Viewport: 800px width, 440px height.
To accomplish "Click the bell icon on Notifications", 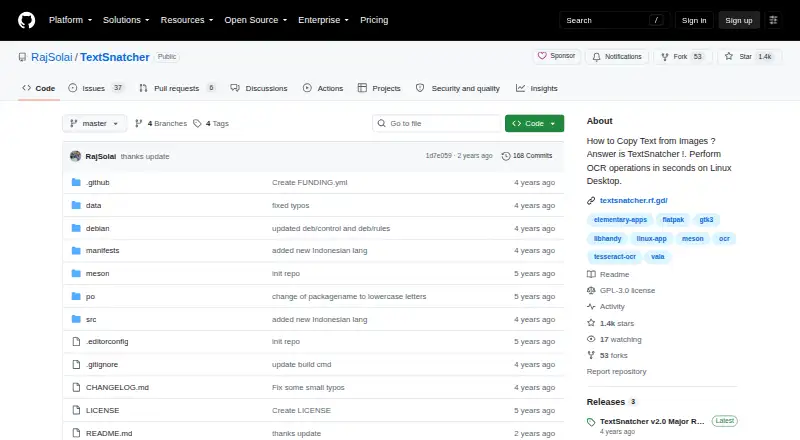I will [x=596, y=57].
